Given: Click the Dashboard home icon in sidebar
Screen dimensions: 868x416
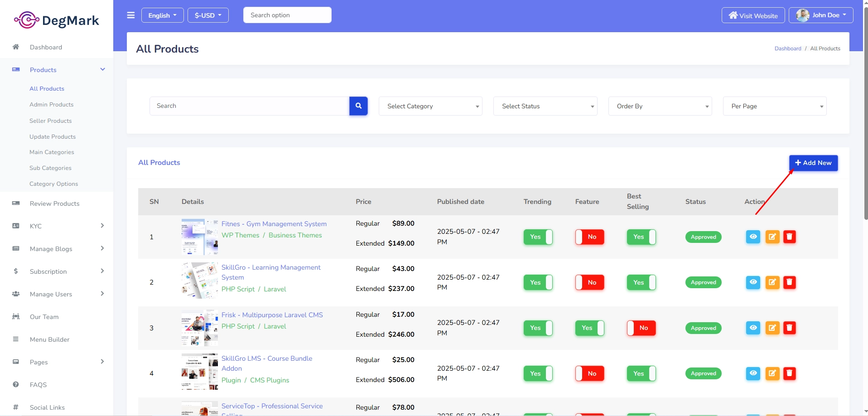Looking at the screenshot, I should pyautogui.click(x=16, y=47).
